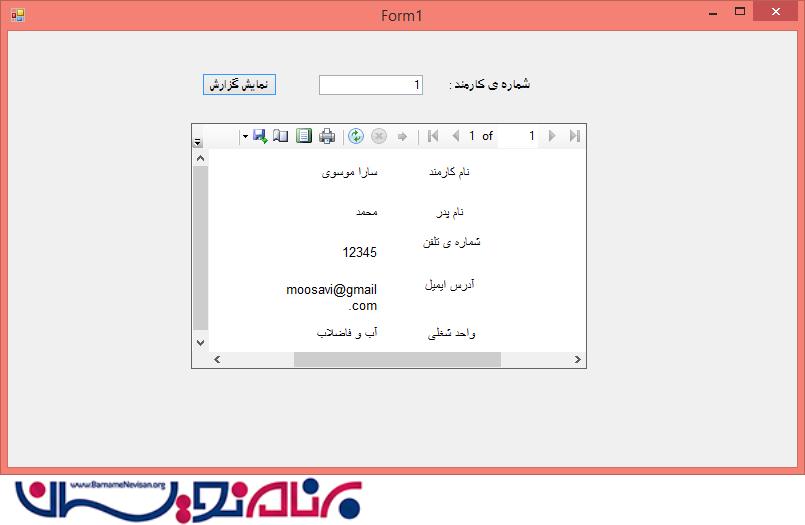This screenshot has height=525, width=805.
Task: Open toolbar overflow options at left edge
Action: [198, 142]
